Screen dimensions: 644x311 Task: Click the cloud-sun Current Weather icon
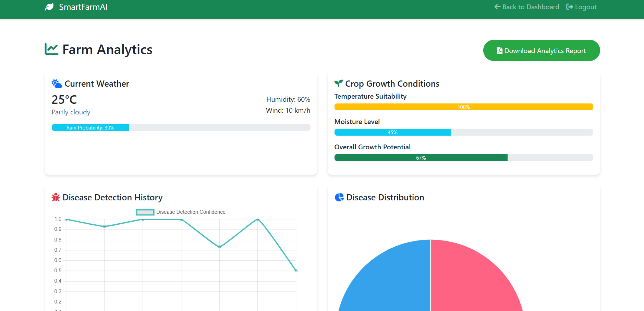click(57, 84)
